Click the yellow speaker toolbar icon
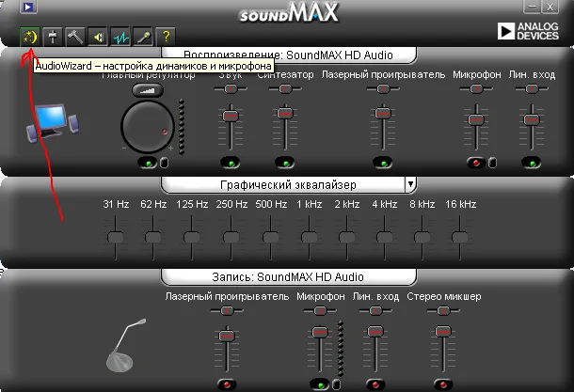574x392 pixels. [98, 37]
